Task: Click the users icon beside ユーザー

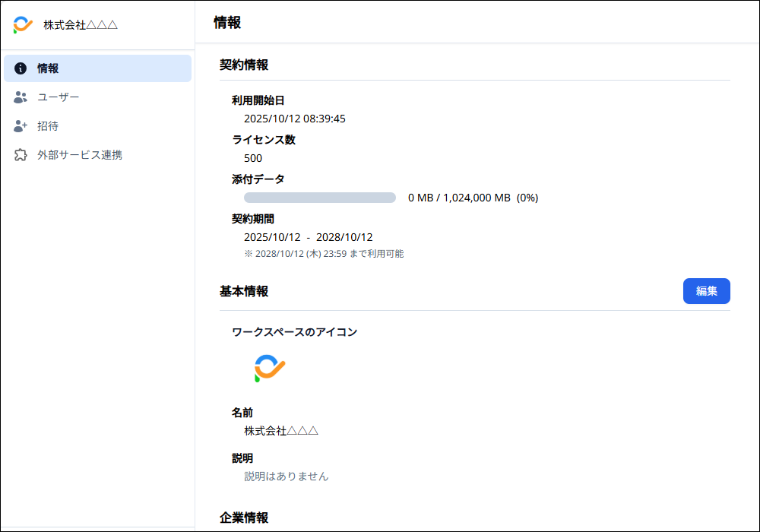Action: (x=21, y=97)
